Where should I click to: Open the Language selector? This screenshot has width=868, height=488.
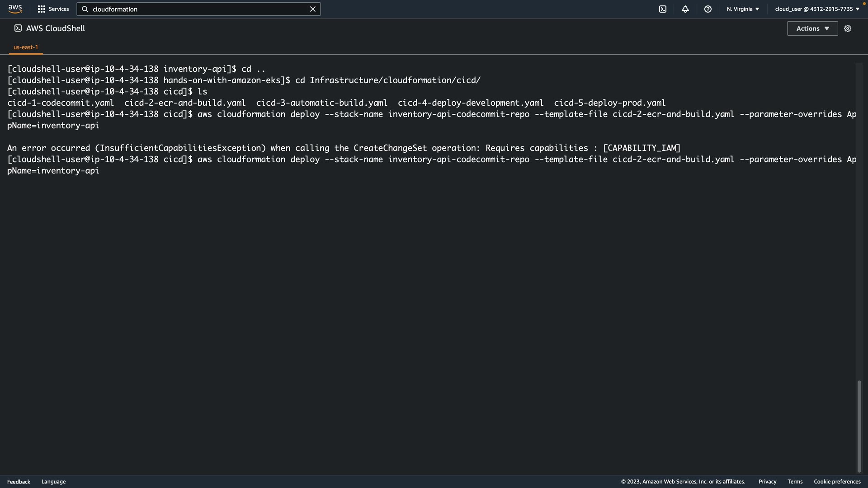53,482
